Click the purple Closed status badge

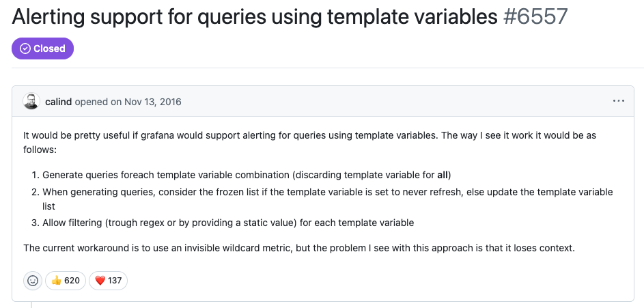[43, 48]
